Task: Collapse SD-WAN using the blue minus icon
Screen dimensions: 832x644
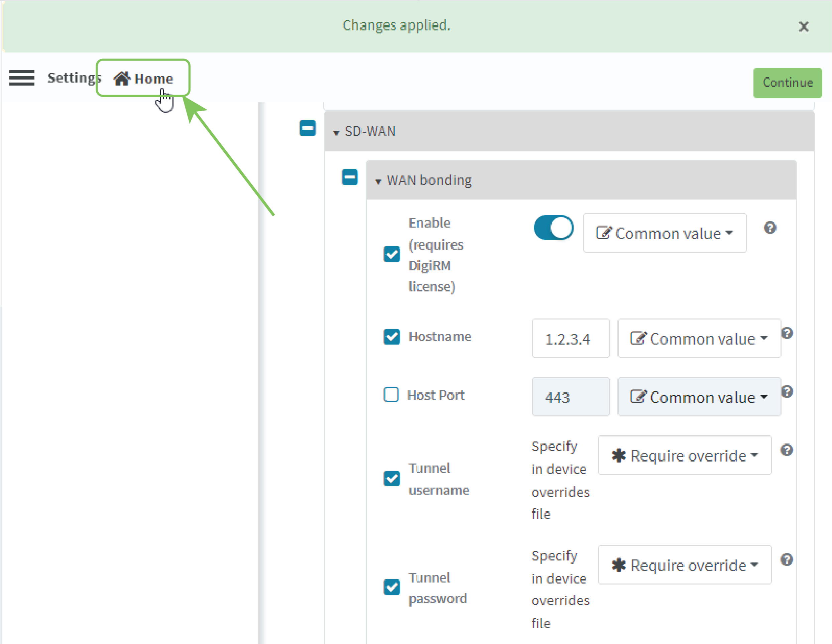Action: 307,128
